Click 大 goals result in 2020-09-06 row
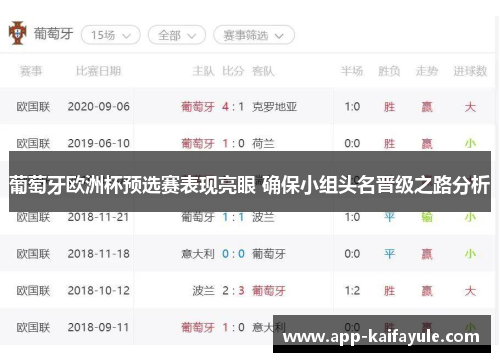The image size is (500, 362). click(470, 107)
